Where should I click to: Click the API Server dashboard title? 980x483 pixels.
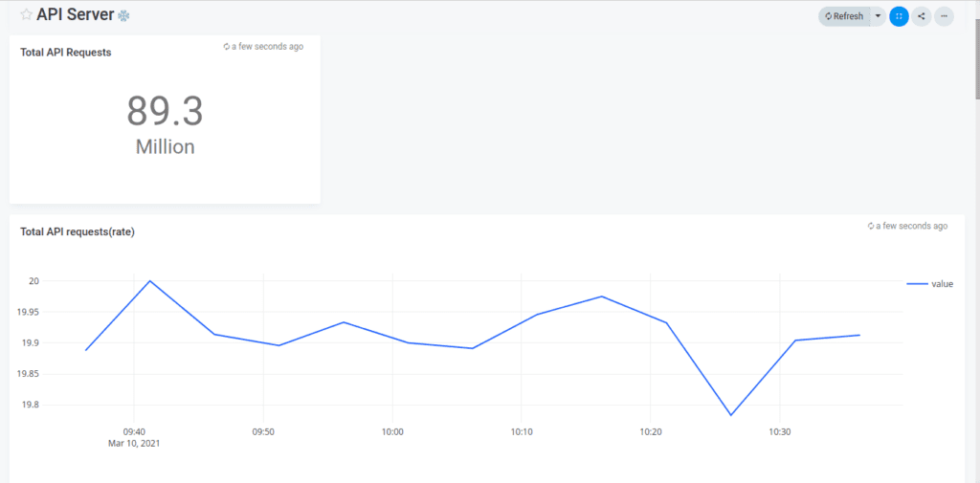[x=75, y=15]
